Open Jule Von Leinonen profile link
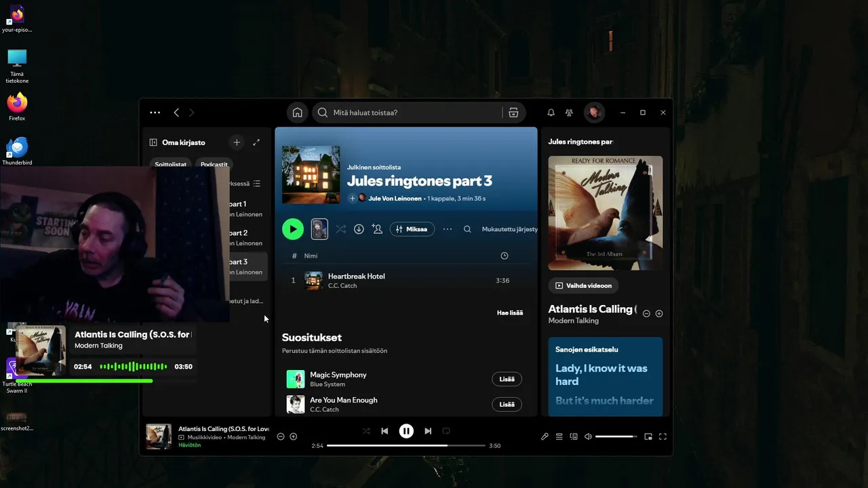The height and width of the screenshot is (488, 868). click(395, 199)
